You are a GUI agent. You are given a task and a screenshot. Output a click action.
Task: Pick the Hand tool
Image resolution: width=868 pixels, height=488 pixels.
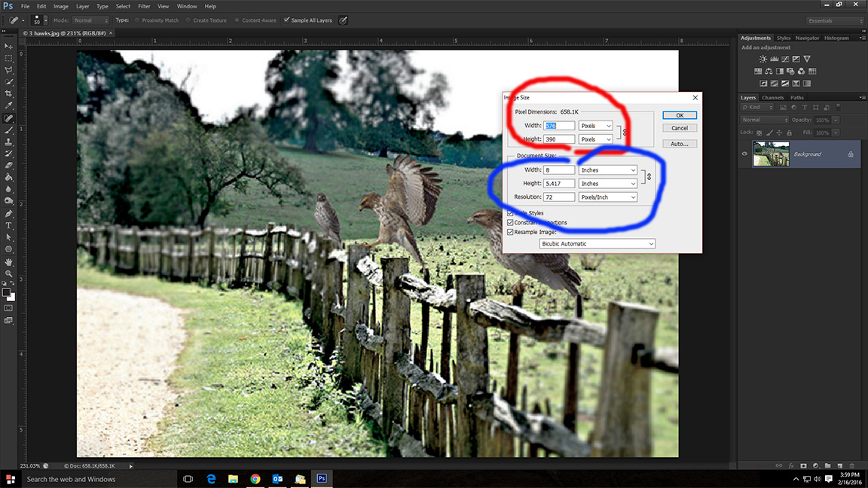pyautogui.click(x=9, y=261)
